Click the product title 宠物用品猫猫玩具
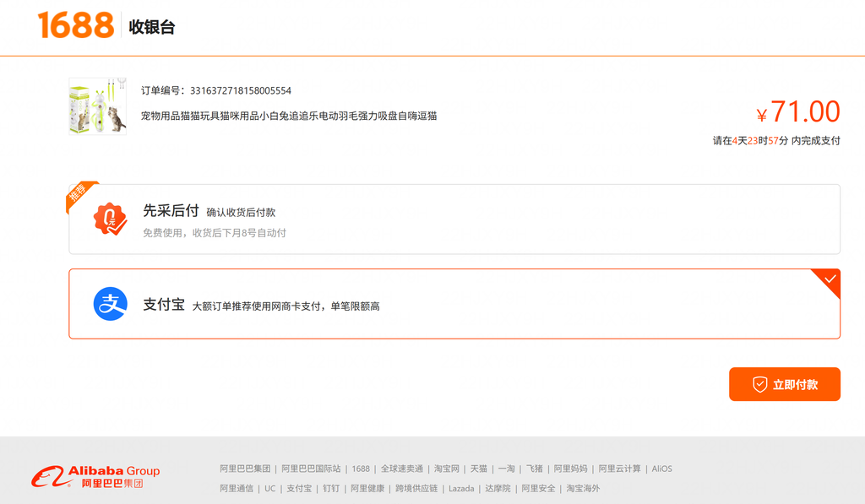The image size is (865, 504). [x=289, y=116]
